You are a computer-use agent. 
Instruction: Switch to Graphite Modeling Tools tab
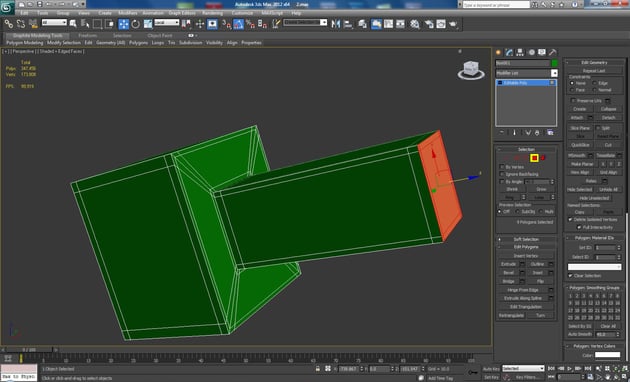tap(37, 35)
